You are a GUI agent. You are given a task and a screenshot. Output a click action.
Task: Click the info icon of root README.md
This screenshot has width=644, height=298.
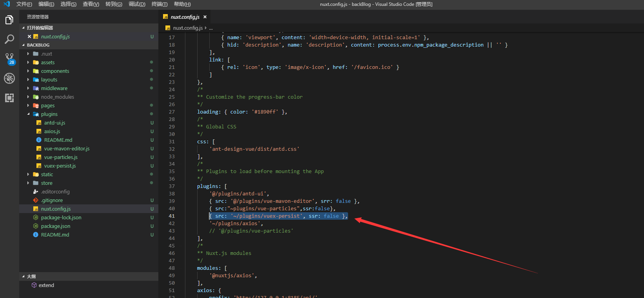[36, 235]
